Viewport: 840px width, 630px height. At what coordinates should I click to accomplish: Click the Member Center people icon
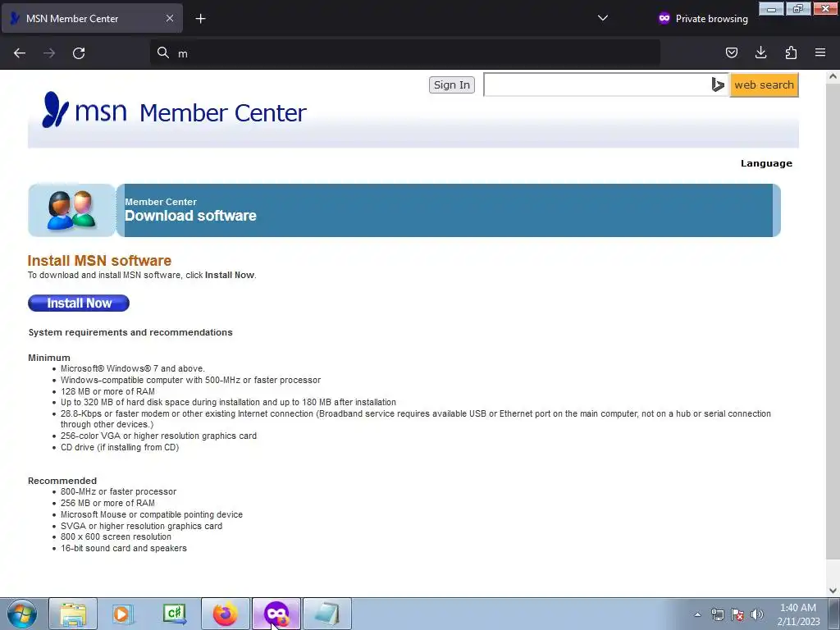pos(72,210)
